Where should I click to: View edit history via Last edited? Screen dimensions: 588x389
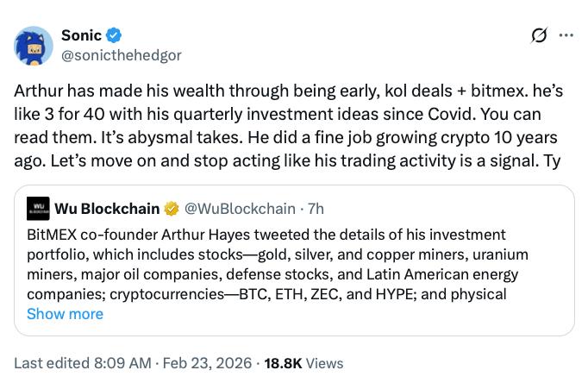pos(50,363)
